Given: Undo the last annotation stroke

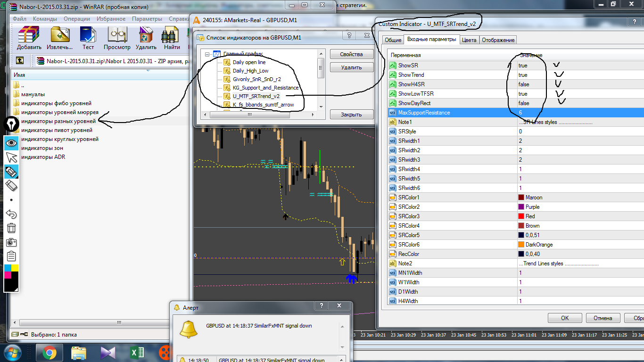Looking at the screenshot, I should [x=11, y=214].
